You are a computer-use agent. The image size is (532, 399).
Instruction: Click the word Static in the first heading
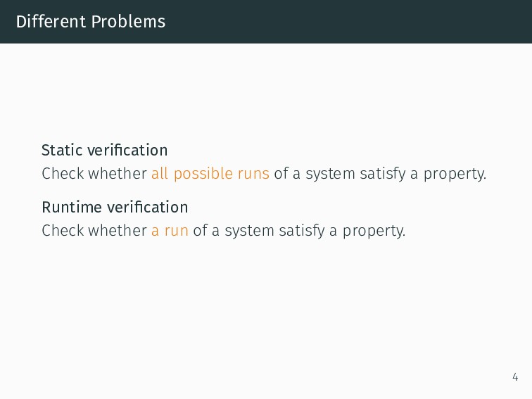point(62,150)
